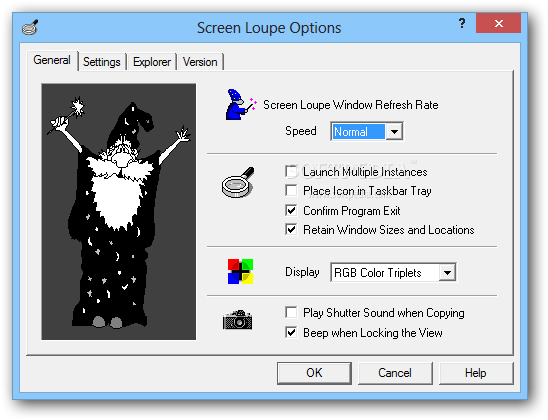Open the Display dropdown arrow
Image resolution: width=548 pixels, height=420 pixels.
pyautogui.click(x=447, y=273)
